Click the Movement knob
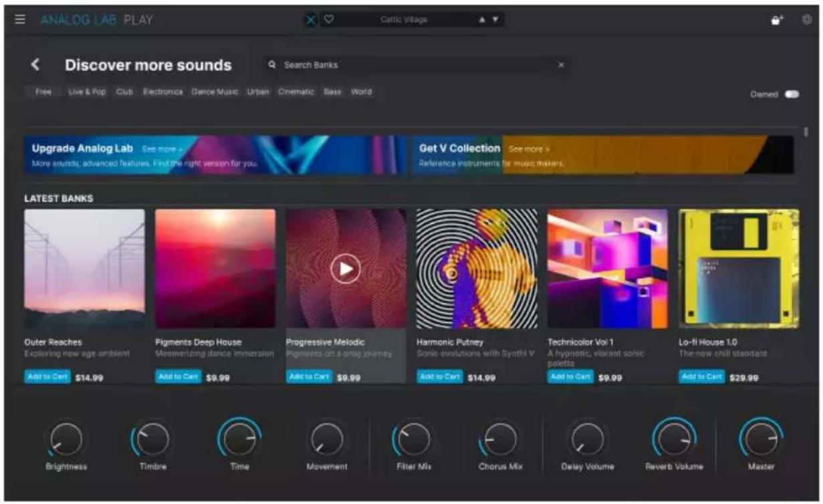Image resolution: width=823 pixels, height=504 pixels. pyautogui.click(x=327, y=439)
